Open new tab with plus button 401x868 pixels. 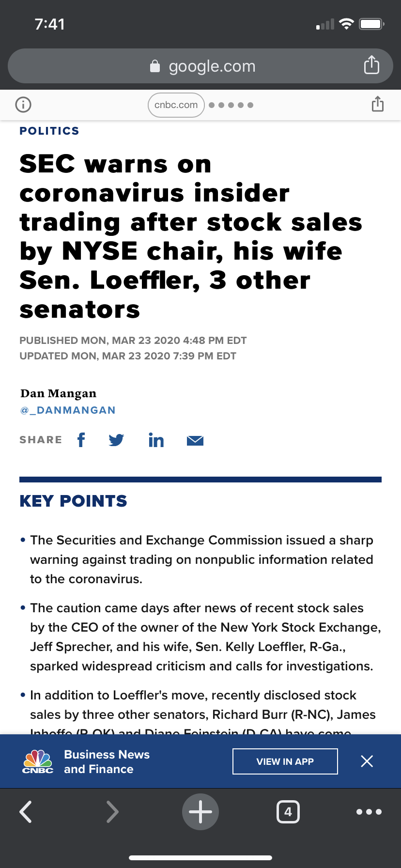tap(200, 812)
